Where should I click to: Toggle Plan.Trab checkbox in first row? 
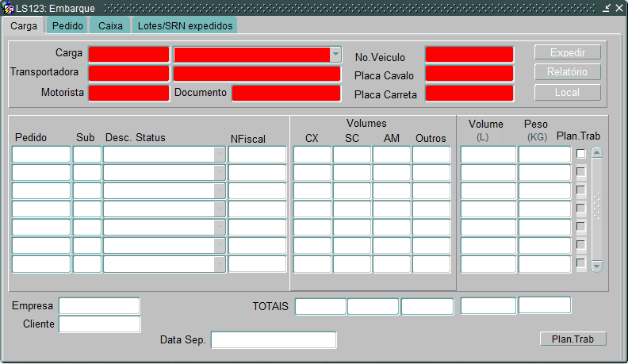[580, 153]
